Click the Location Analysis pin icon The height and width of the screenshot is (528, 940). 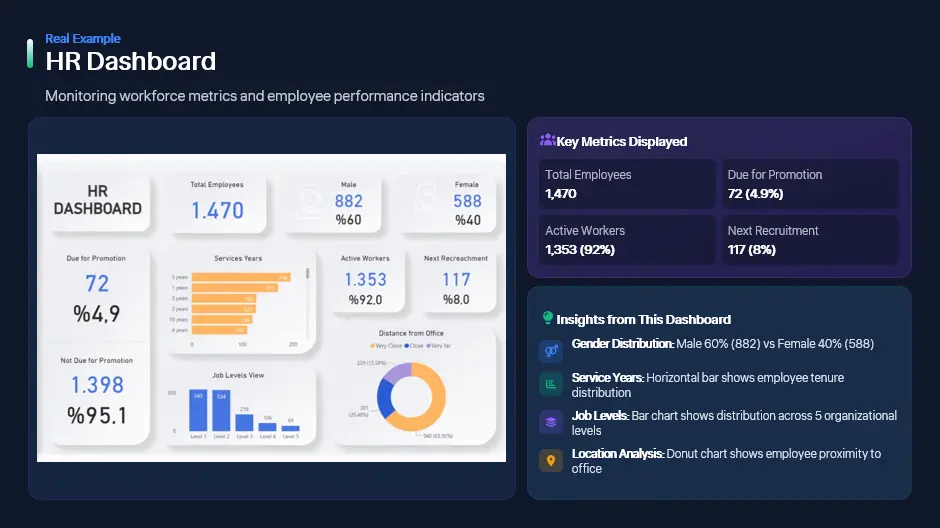coord(550,460)
